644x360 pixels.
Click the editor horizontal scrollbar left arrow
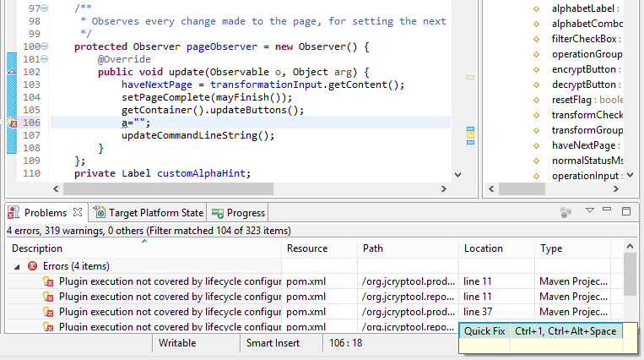(56, 188)
